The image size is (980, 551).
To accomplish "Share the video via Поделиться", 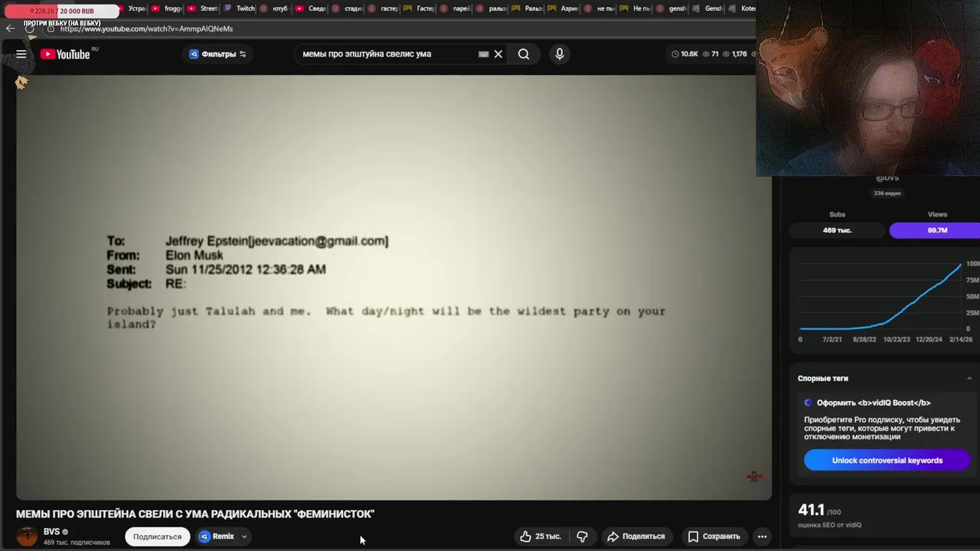I will 635,536.
